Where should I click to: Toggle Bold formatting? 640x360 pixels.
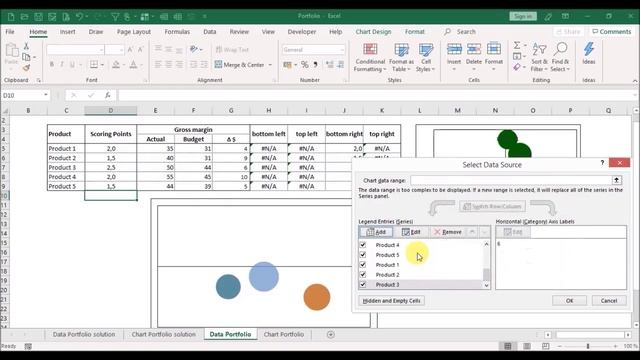pos(52,64)
